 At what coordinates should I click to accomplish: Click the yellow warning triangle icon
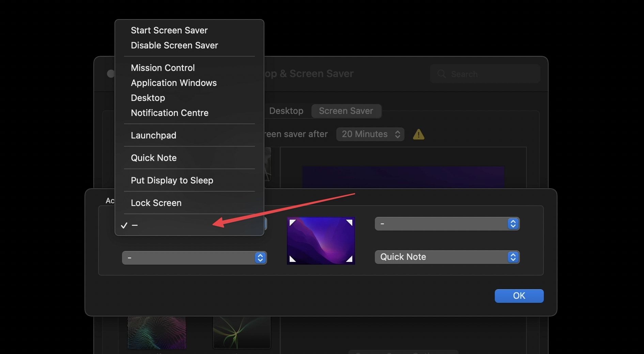point(418,134)
